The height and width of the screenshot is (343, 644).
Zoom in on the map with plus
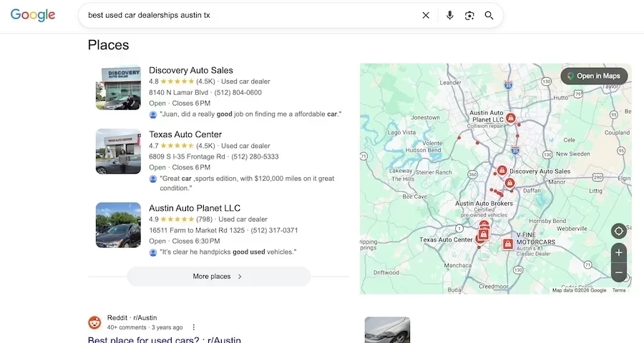[x=619, y=253]
